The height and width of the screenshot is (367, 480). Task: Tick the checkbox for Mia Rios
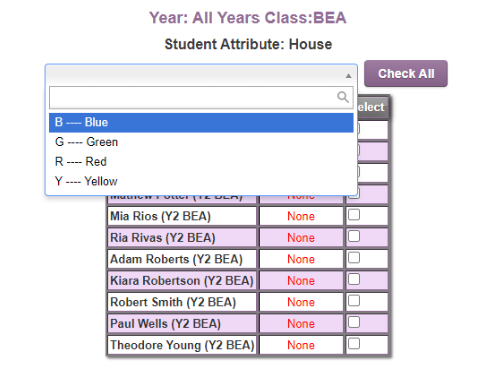point(354,215)
